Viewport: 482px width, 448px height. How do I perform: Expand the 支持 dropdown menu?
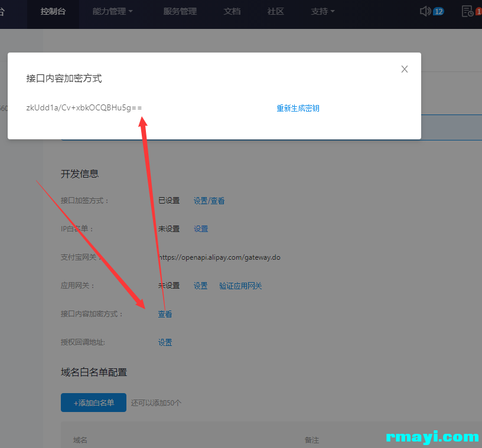pos(323,11)
